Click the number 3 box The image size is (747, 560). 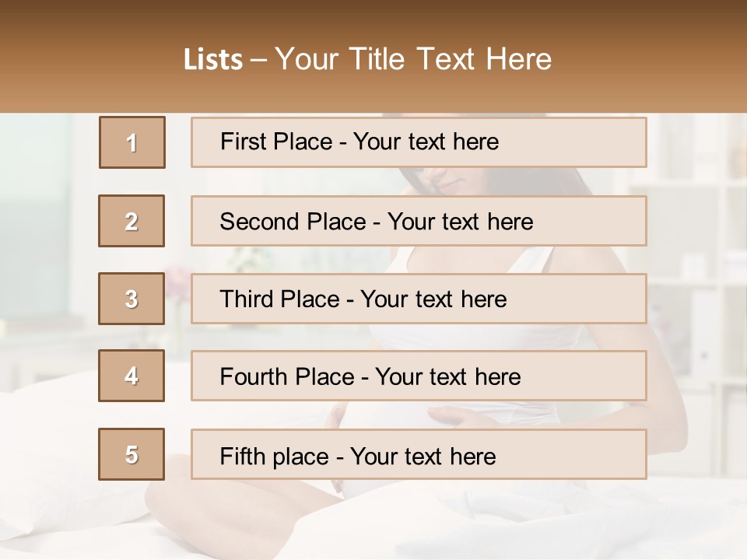132,299
